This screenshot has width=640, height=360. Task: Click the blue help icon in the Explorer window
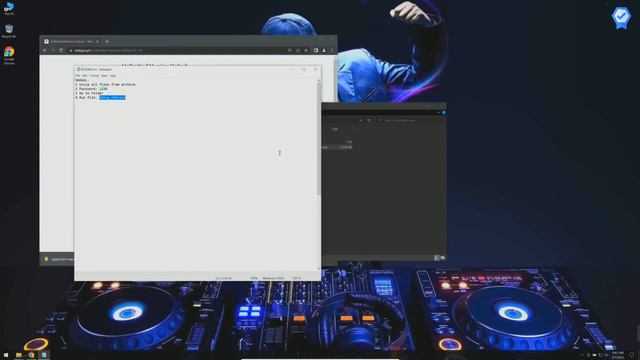pos(444,113)
